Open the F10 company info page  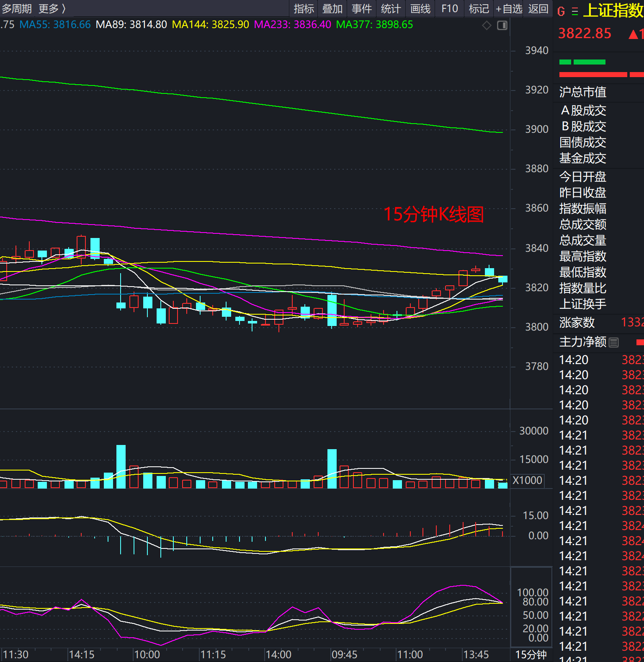click(450, 9)
